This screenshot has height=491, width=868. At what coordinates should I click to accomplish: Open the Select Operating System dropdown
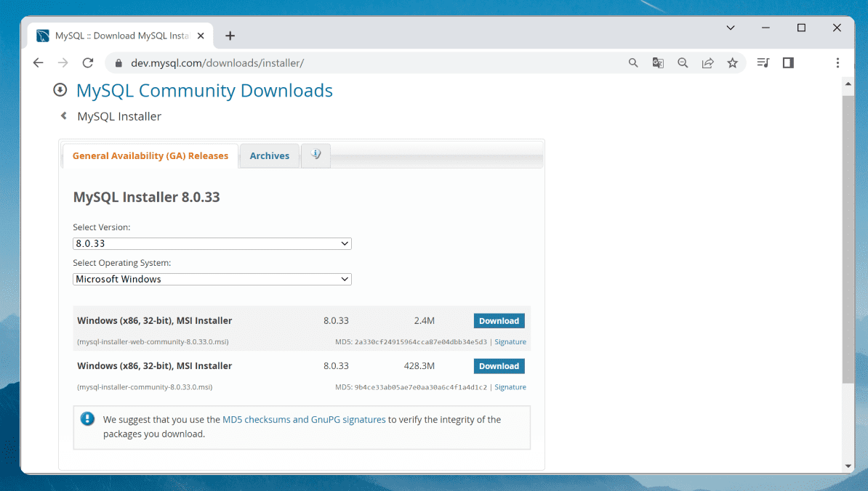[212, 279]
